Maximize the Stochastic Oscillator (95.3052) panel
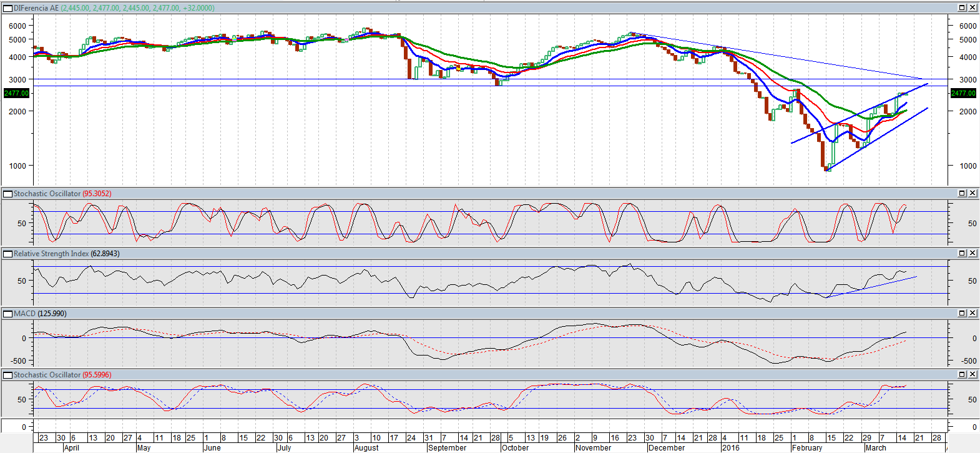Screen dimensions: 980x453 pos(962,193)
